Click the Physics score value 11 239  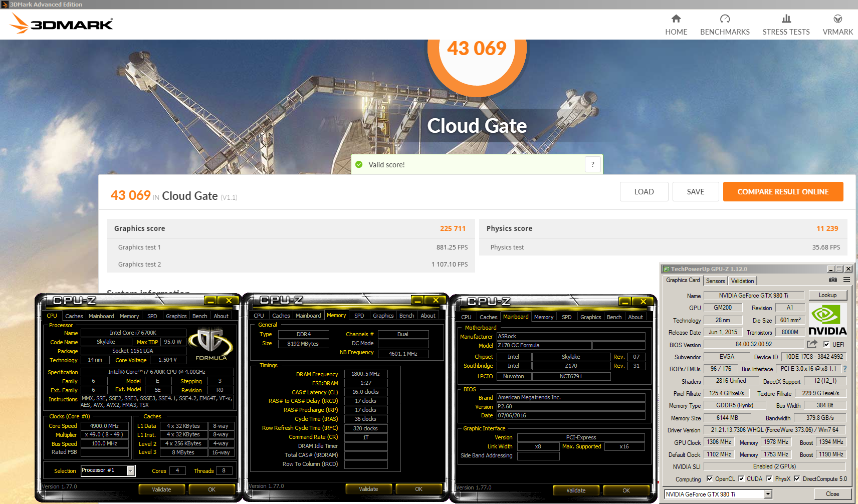coord(827,228)
